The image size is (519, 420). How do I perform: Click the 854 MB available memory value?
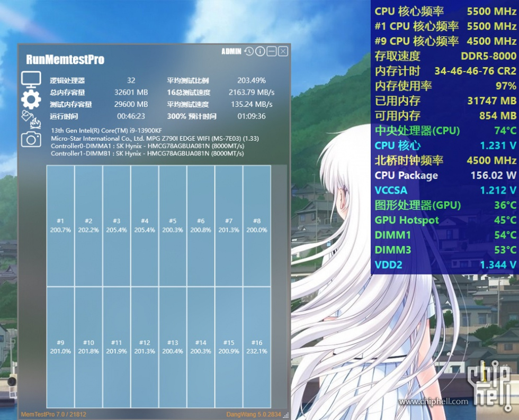coord(498,115)
